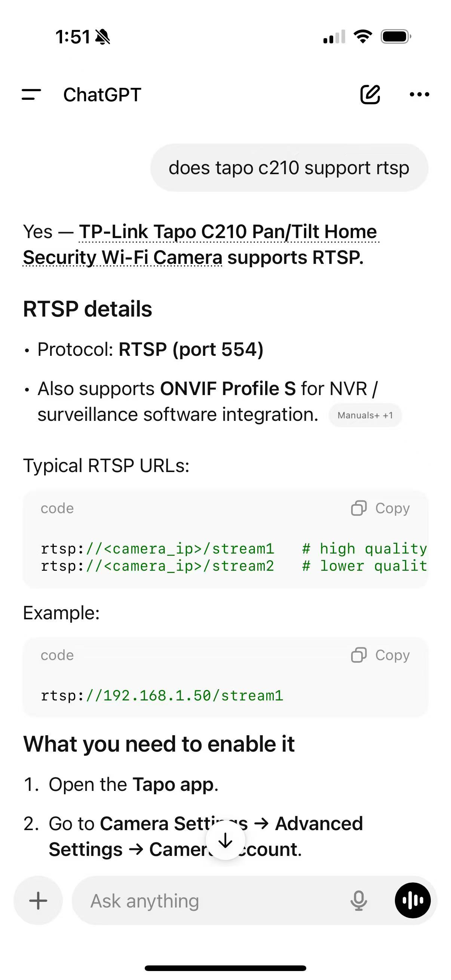This screenshot has height=980, width=451.
Task: Start a new chat with the compose icon
Action: click(x=370, y=95)
